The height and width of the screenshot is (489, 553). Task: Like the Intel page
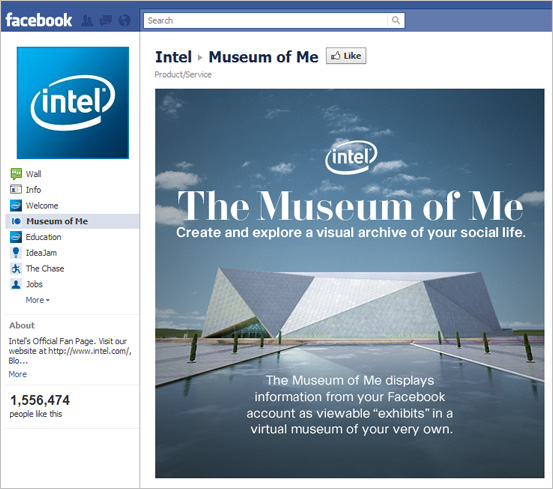[x=346, y=56]
